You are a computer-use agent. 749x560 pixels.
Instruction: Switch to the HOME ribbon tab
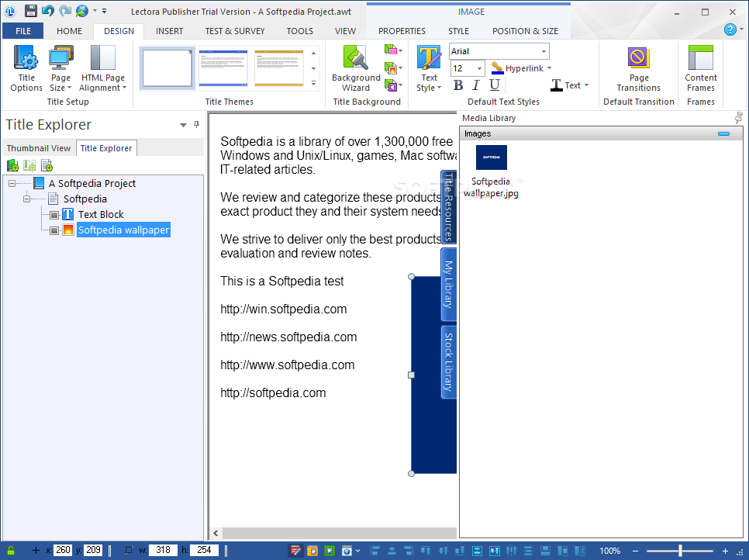tap(69, 31)
